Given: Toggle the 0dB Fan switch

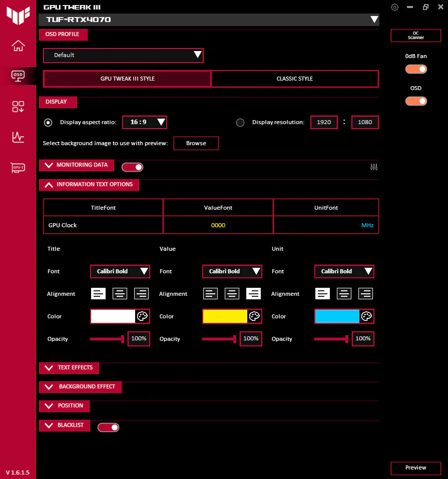Looking at the screenshot, I should point(416,69).
